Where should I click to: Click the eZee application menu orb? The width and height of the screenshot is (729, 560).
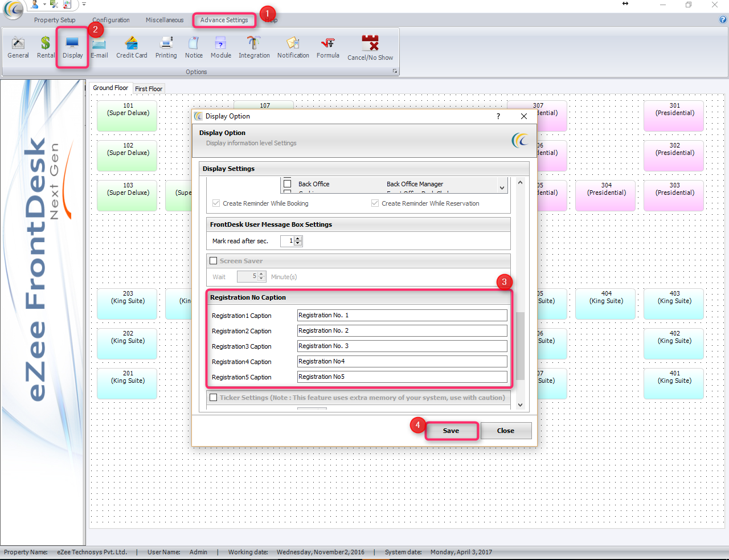tap(13, 10)
